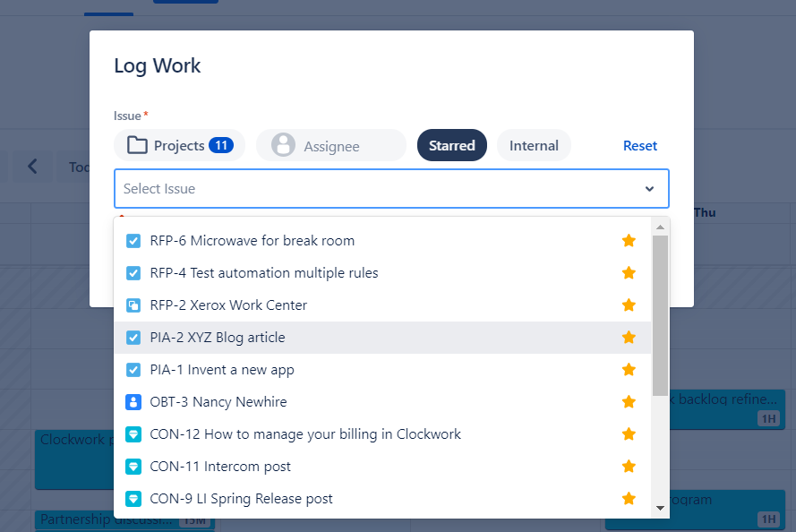Enable the Internal issues filter
Viewport: 796px width, 532px height.
pyautogui.click(x=534, y=146)
